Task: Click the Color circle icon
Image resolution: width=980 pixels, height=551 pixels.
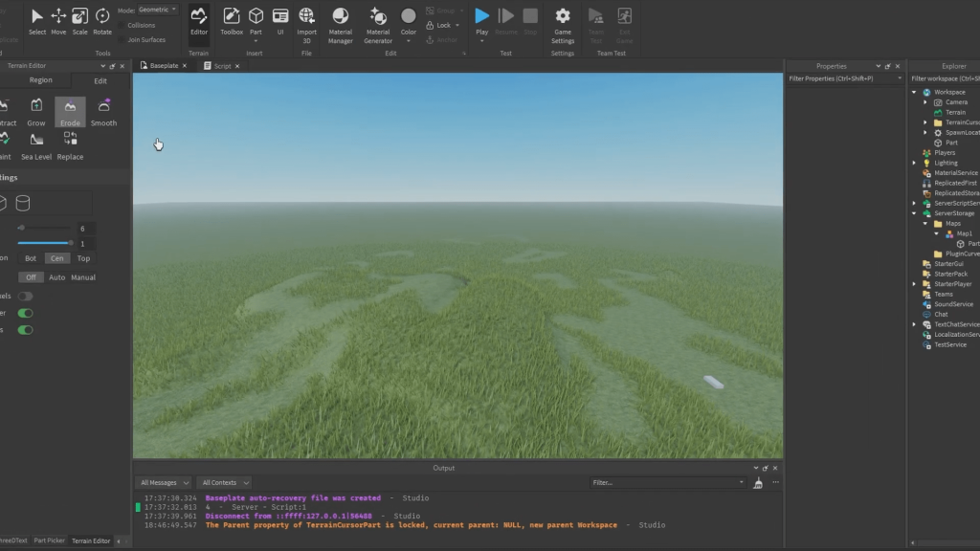Action: [x=408, y=15]
